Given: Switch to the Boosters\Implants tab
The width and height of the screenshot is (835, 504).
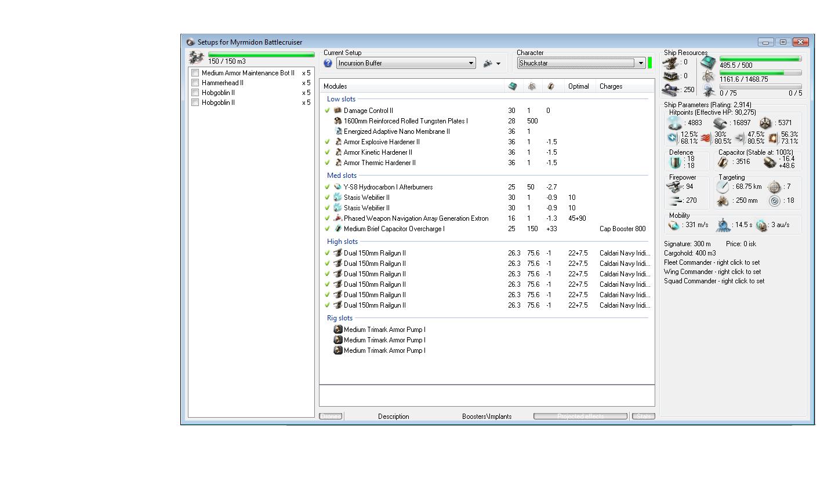Looking at the screenshot, I should tap(487, 416).
